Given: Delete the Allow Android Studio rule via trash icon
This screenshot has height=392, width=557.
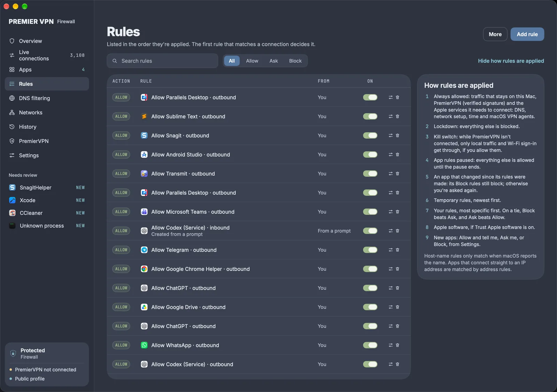Looking at the screenshot, I should tap(397, 155).
